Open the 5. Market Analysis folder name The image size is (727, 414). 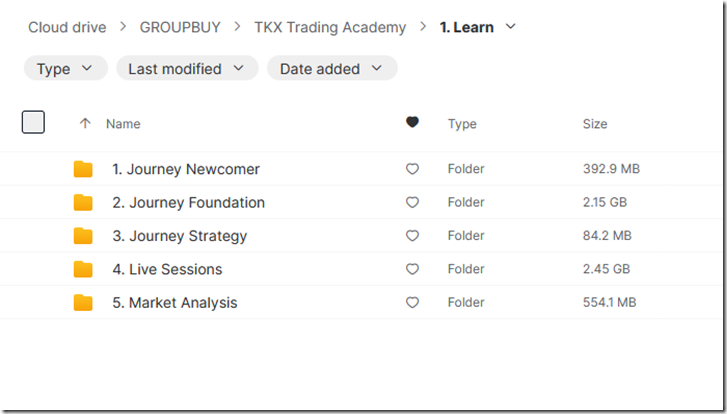click(174, 303)
